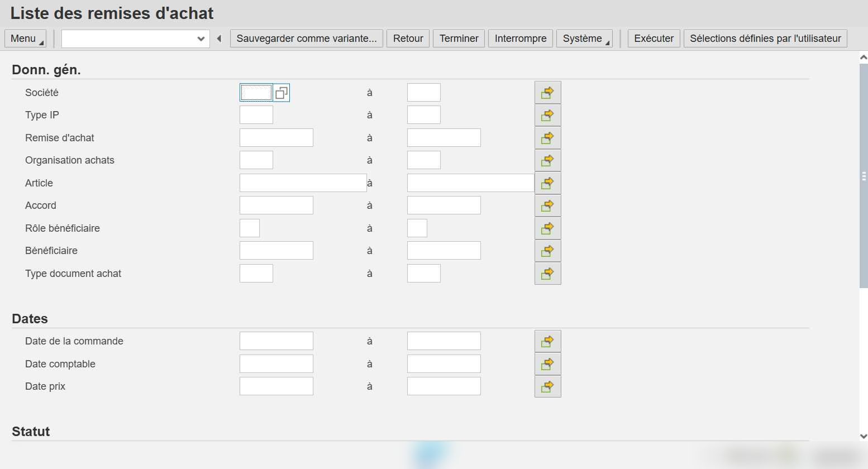Click the vertical scrollbar thumb
The height and width of the screenshot is (469, 868).
(864, 176)
